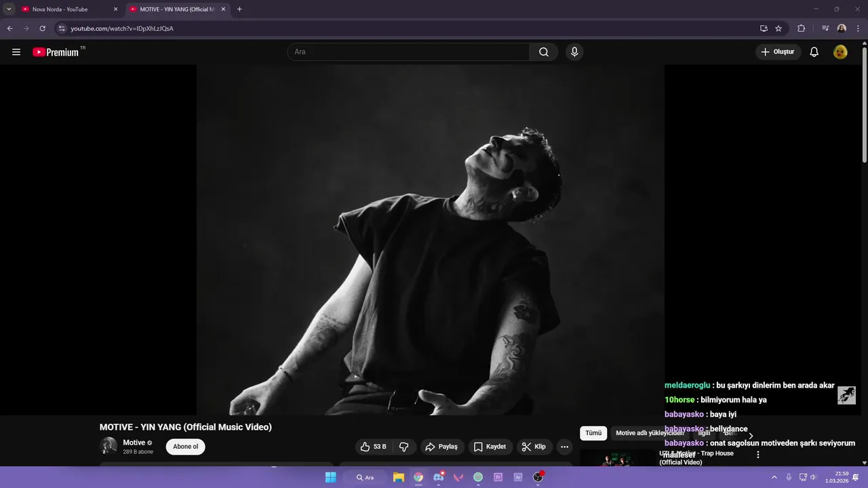Open the Trap House video title
Image resolution: width=868 pixels, height=488 pixels.
[x=696, y=457]
